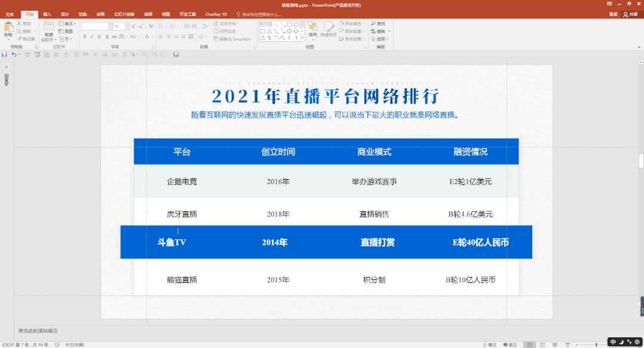Open Shape Fill (形状填充) dropdown
Viewport: 644px width, 348px height.
(x=351, y=24)
